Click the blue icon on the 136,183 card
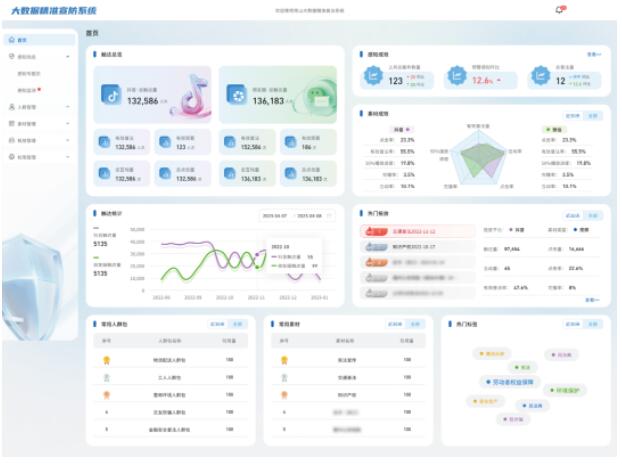The image size is (622, 464). 236,96
